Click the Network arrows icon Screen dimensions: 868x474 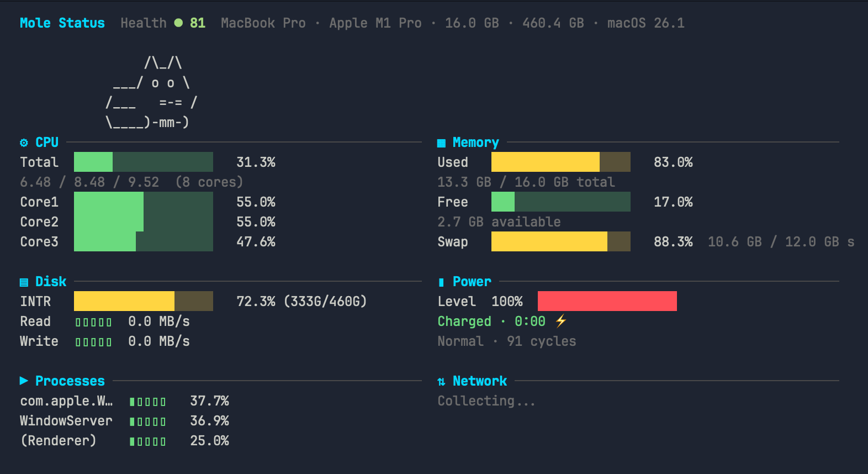(x=441, y=382)
